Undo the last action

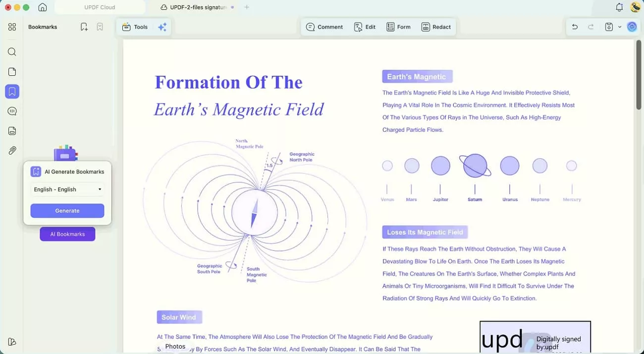coord(574,27)
